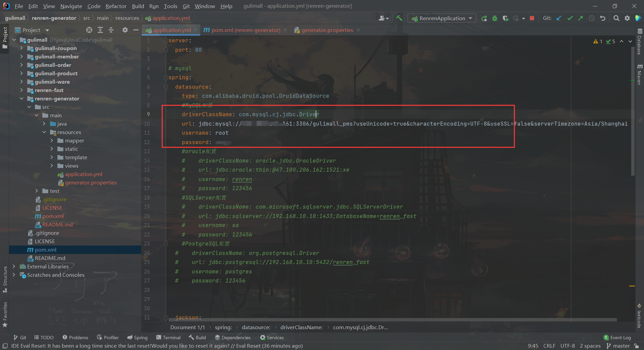Change CRLF line separator
Viewport: 644px width, 350px height.
pos(549,346)
